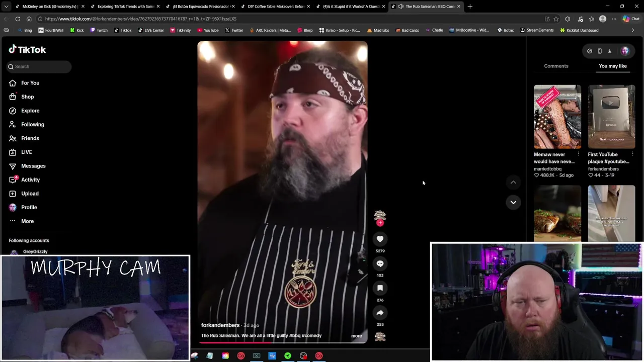This screenshot has height=362, width=644.
Task: Click the phone icon in the top bar
Action: (599, 51)
